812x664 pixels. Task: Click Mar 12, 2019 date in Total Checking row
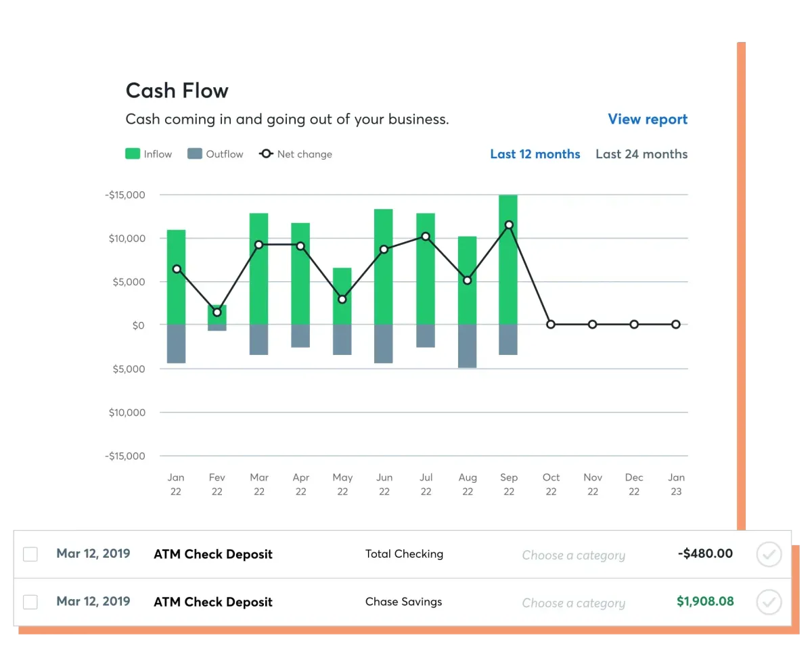point(93,554)
